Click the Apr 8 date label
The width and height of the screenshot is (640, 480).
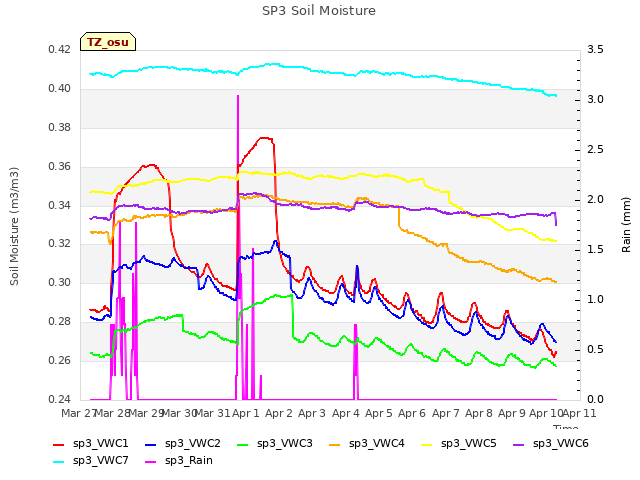479,413
